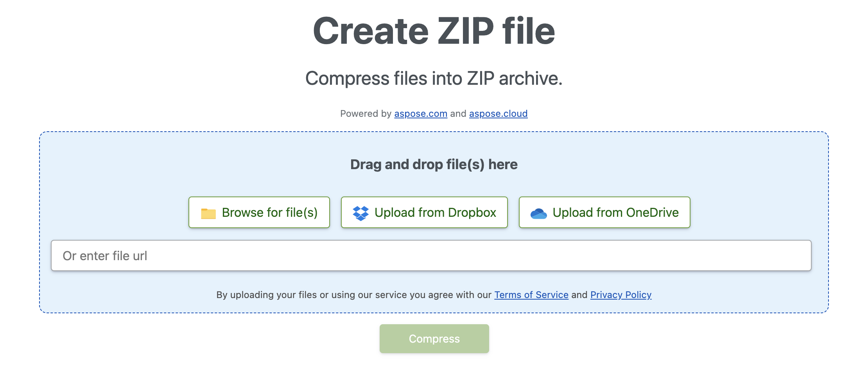Viewport: 868px width, 375px height.
Task: Open the aspose.cloud link
Action: pyautogui.click(x=498, y=114)
